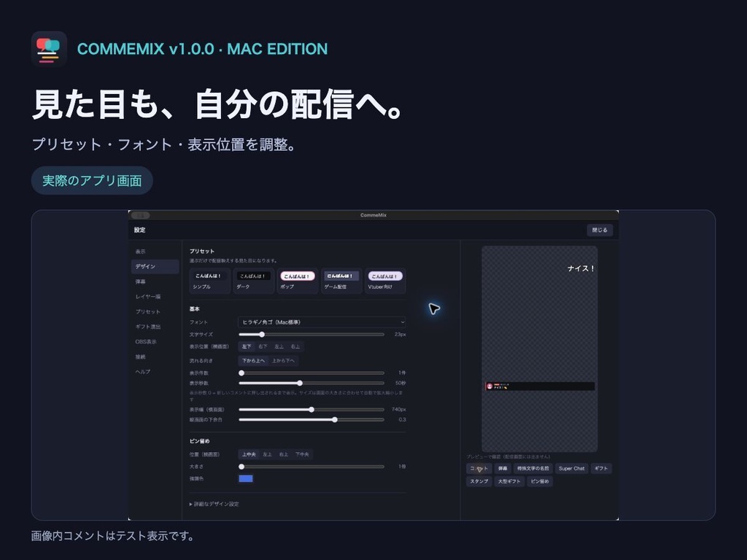Apply the シンプル preset card
Image resolution: width=747 pixels, height=560 pixels.
tap(209, 281)
